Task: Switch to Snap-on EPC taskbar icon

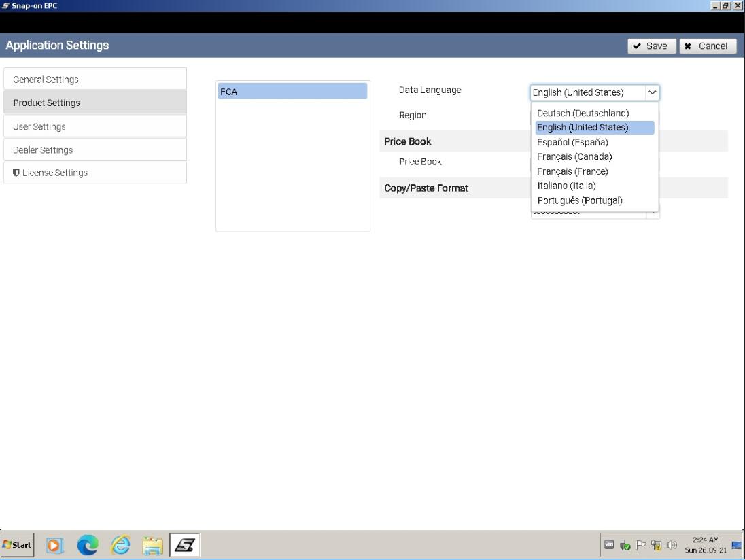Action: [185, 545]
